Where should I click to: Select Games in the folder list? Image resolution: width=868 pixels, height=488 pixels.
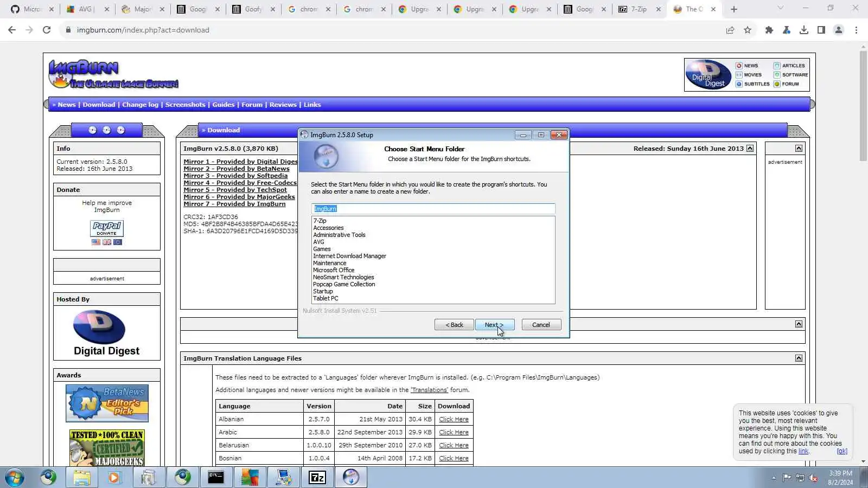[x=322, y=249]
